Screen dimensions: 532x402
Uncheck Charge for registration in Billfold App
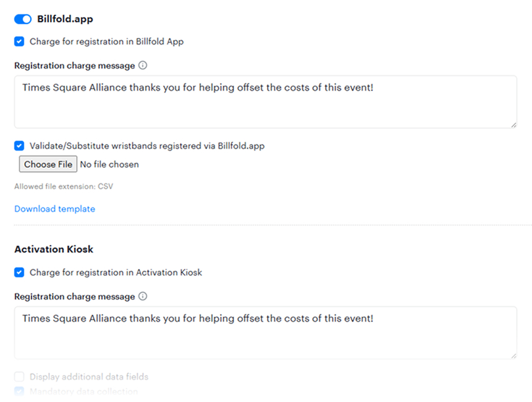[x=19, y=41]
